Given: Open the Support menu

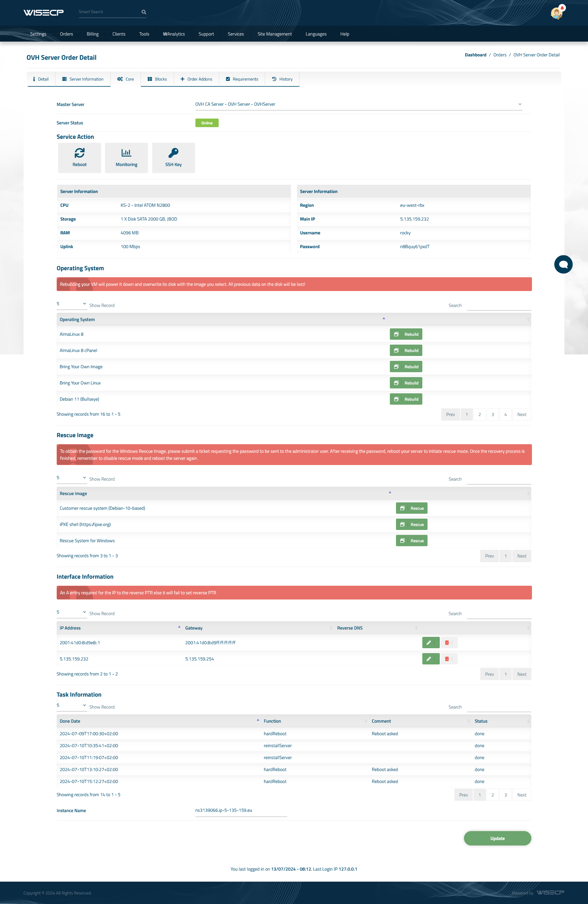Looking at the screenshot, I should 206,34.
